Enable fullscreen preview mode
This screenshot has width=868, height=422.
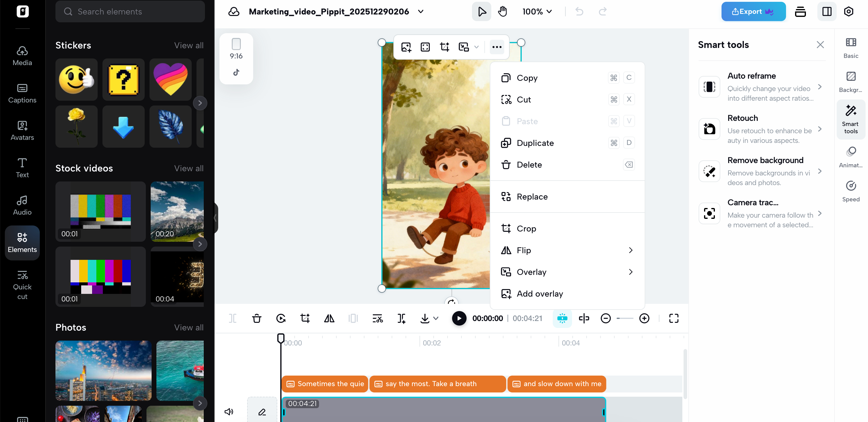coord(674,318)
